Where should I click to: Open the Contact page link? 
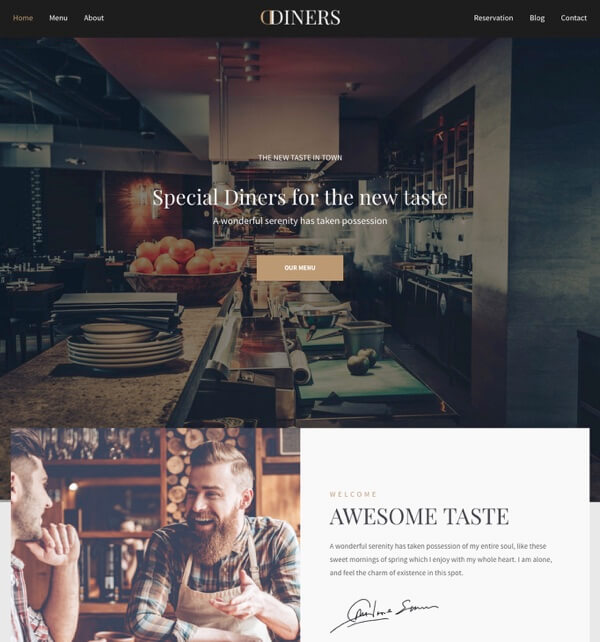(x=573, y=18)
